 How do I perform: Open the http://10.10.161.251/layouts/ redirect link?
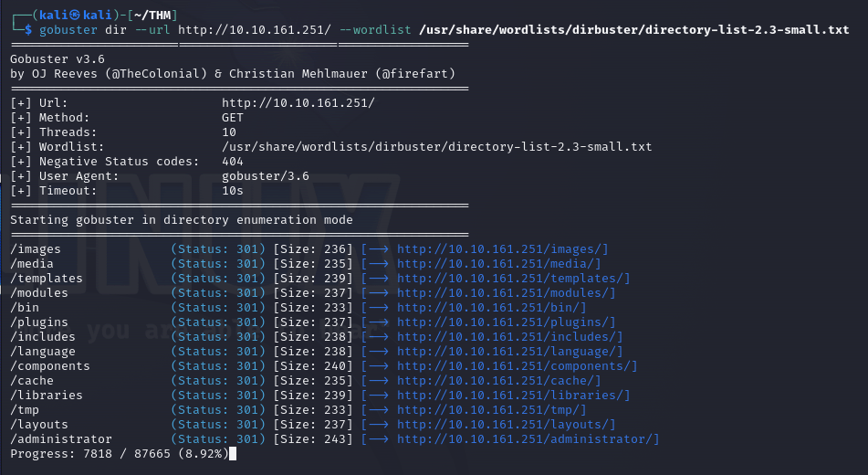[x=503, y=425]
